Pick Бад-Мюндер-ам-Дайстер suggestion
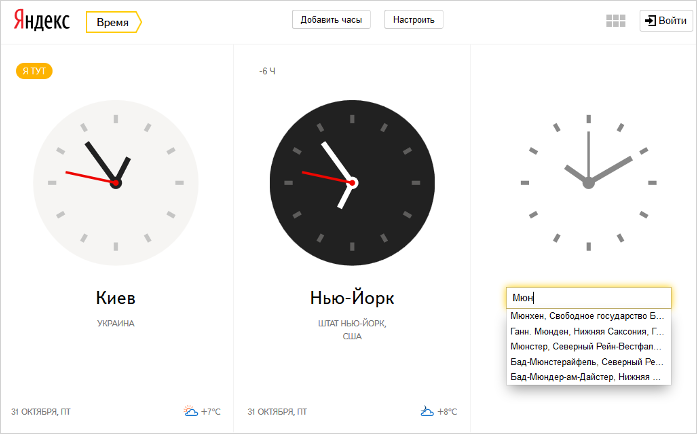 point(589,377)
